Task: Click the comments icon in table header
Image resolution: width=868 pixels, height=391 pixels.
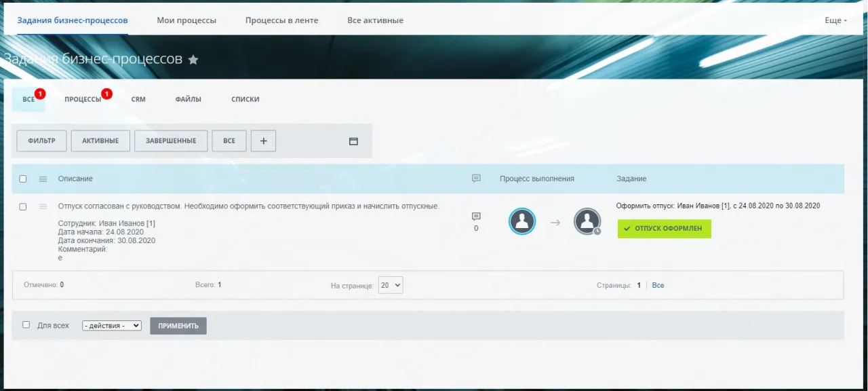Action: pyautogui.click(x=476, y=179)
